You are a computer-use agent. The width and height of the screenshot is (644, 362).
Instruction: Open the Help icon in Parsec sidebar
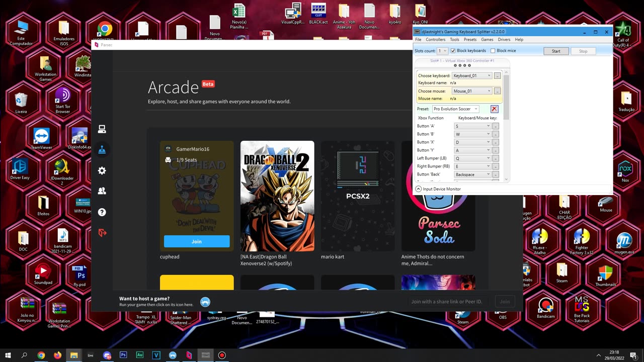102,212
